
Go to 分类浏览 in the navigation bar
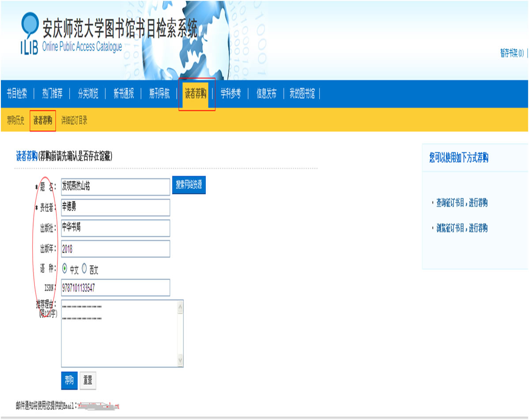point(88,94)
